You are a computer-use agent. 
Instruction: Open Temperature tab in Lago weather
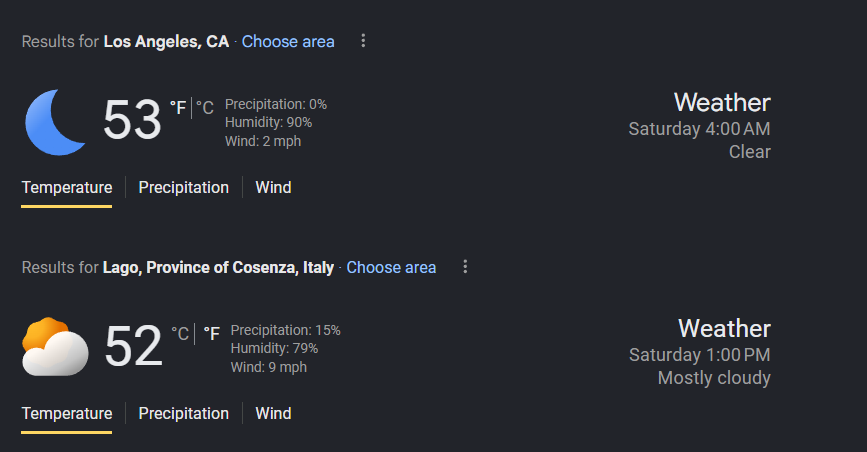(66, 413)
